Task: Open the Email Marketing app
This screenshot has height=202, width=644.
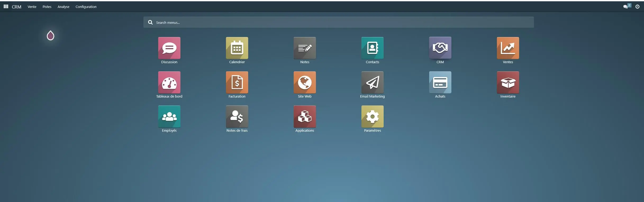Action: coord(372,82)
